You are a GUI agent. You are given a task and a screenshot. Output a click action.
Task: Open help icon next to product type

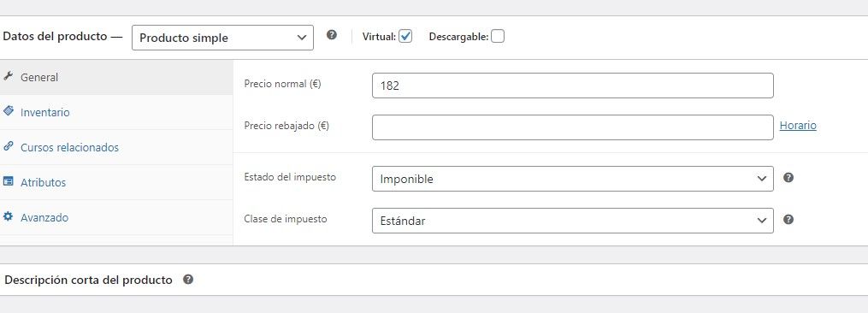[331, 35]
